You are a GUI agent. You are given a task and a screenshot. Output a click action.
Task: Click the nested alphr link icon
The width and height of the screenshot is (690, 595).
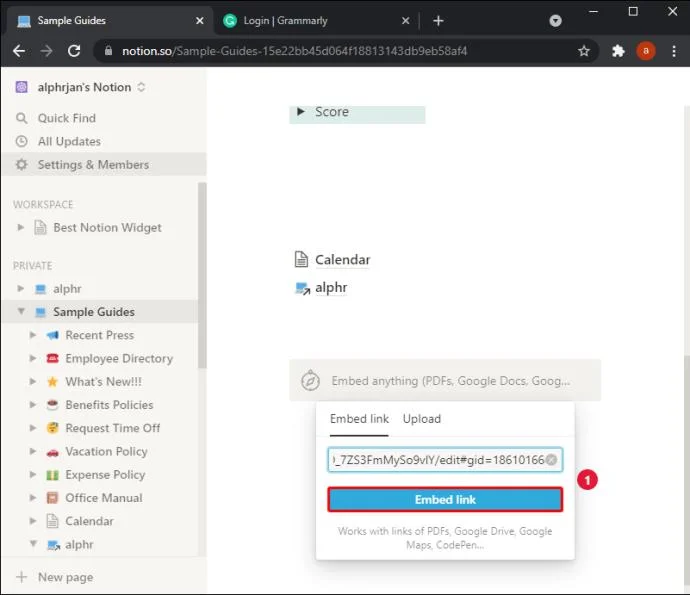click(x=53, y=545)
